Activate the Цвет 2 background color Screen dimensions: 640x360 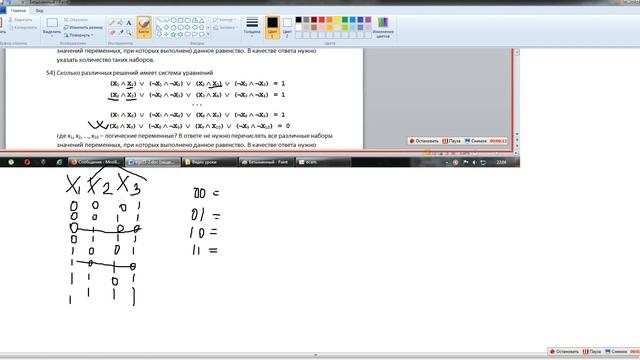point(287,27)
